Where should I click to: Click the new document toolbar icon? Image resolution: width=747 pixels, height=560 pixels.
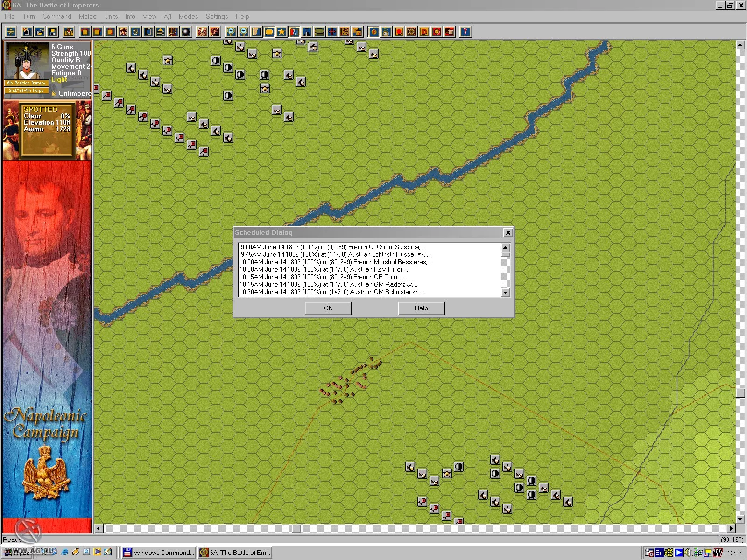coord(27,32)
